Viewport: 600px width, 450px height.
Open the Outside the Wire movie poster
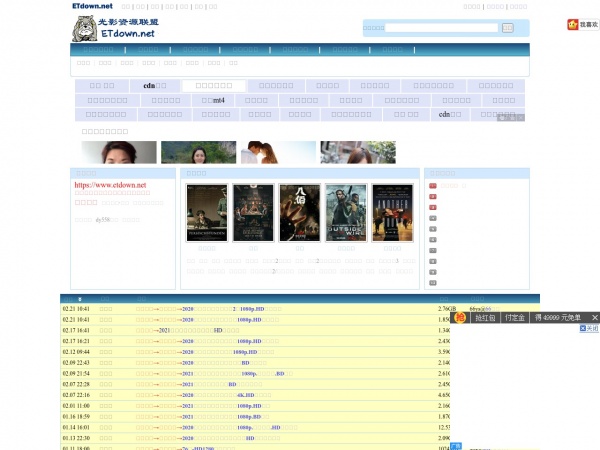[x=346, y=213]
